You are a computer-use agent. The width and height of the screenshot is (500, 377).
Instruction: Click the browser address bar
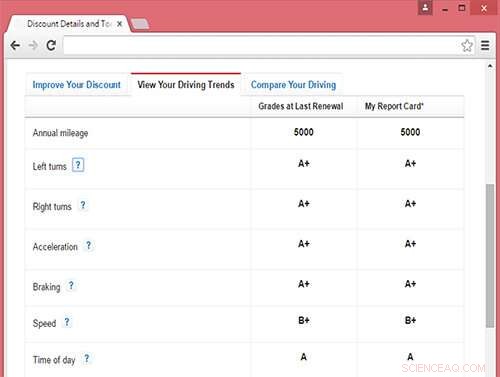pos(262,45)
